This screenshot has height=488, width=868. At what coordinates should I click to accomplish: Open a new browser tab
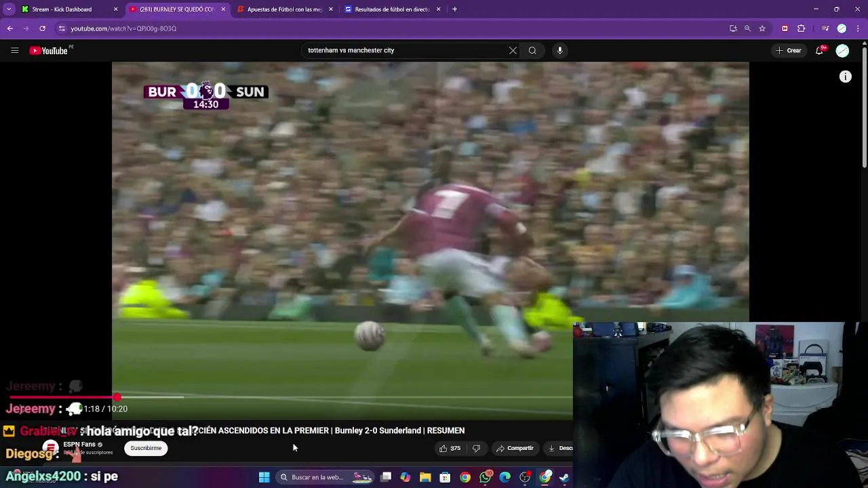pos(454,9)
